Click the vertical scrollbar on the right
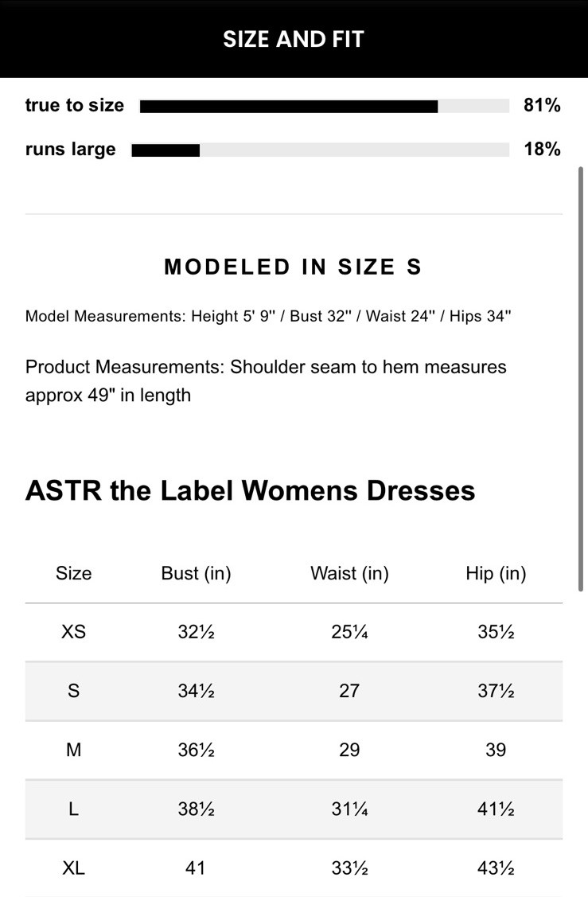Image resolution: width=588 pixels, height=897 pixels. tap(581, 378)
